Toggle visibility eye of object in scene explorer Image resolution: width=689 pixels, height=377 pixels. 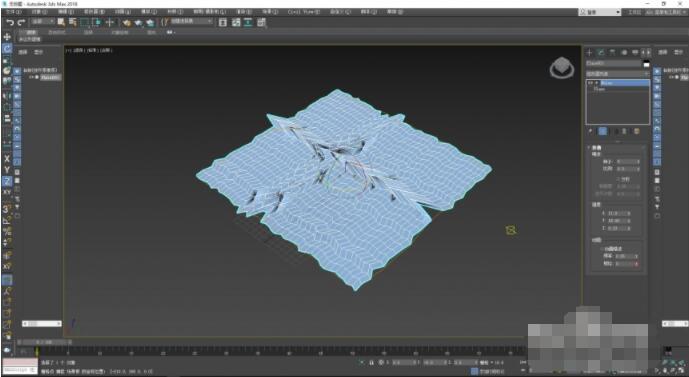[x=32, y=77]
